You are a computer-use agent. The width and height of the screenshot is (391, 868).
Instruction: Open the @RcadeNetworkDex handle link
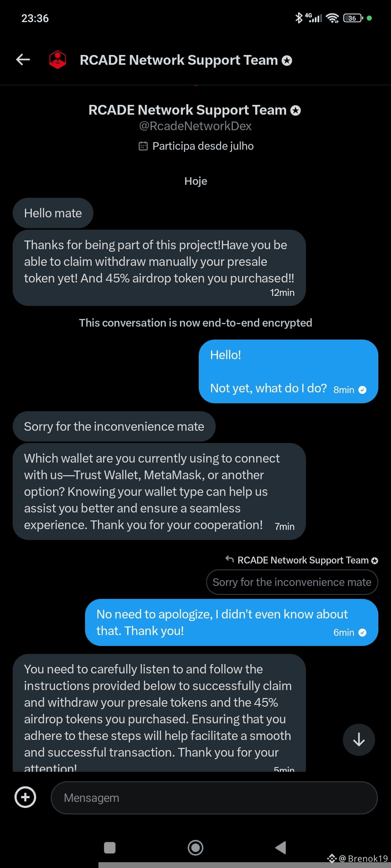coord(195,126)
